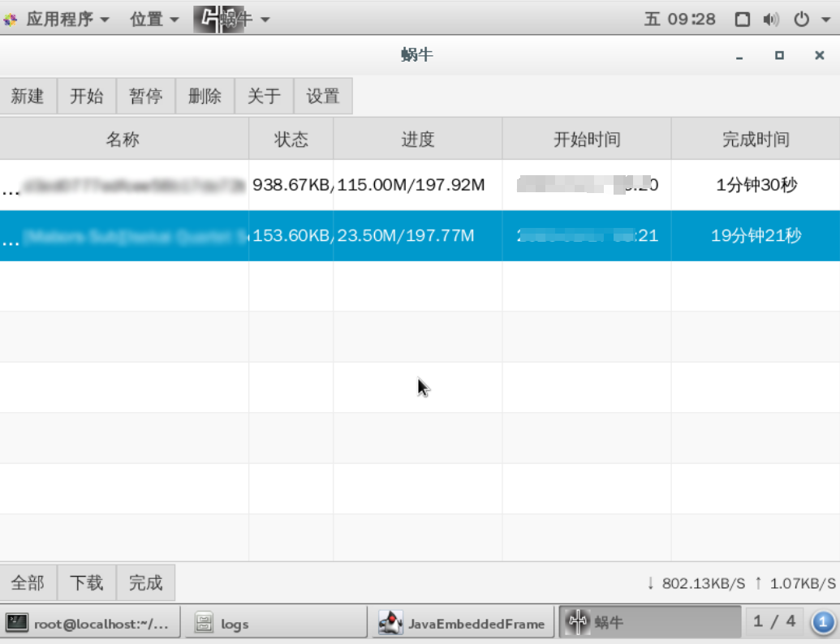Minimize the 蜗牛 window

click(739, 56)
